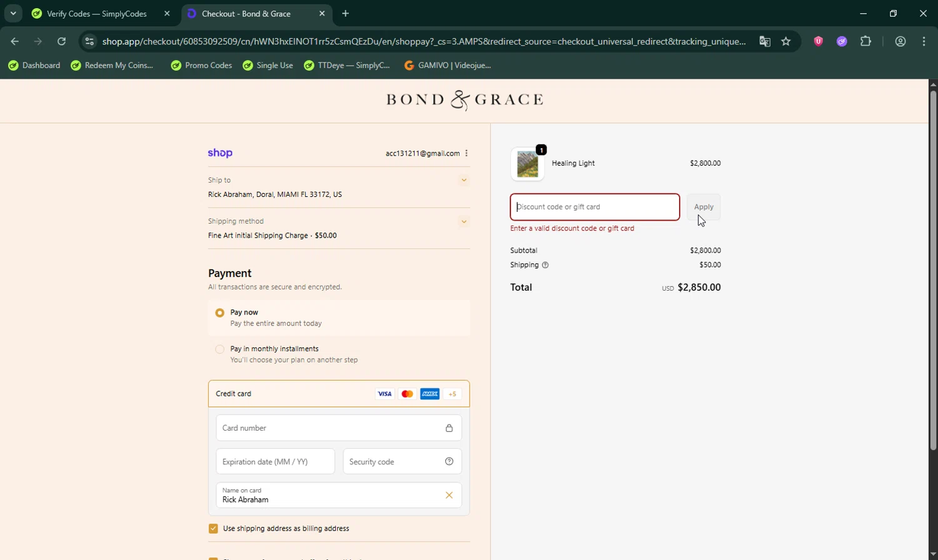Focus the Expiration date field

276,462
